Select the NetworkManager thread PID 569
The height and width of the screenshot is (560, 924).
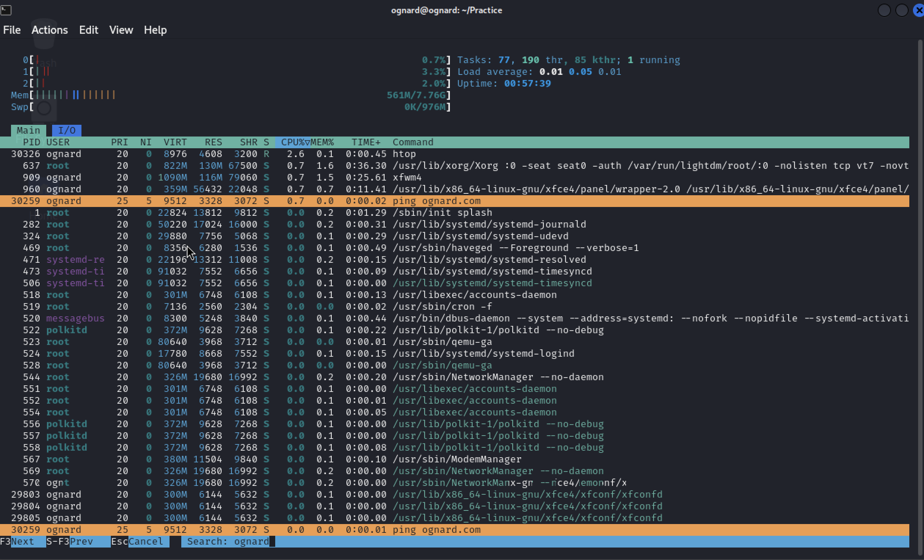[x=455, y=471]
